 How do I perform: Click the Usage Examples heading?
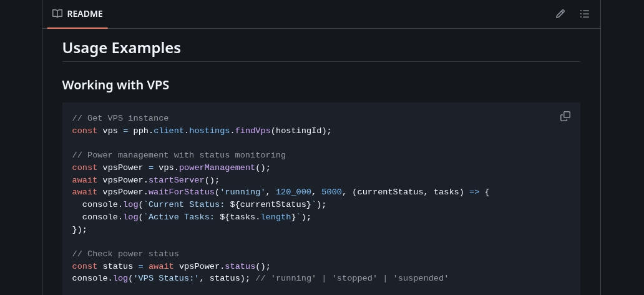[122, 48]
